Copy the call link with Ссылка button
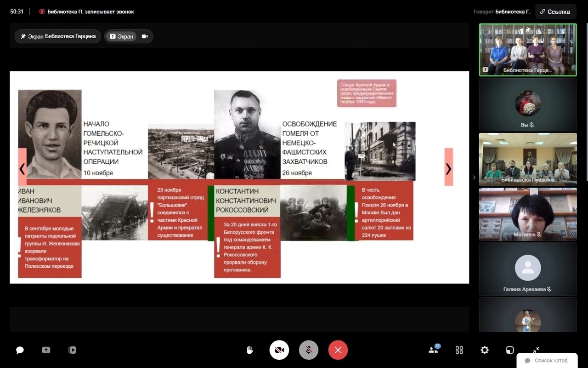 tap(555, 11)
